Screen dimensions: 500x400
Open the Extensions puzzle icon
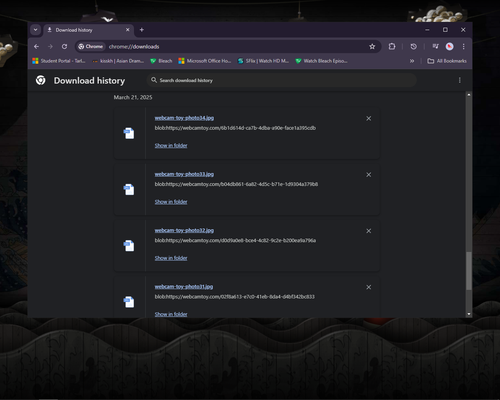[x=392, y=47]
